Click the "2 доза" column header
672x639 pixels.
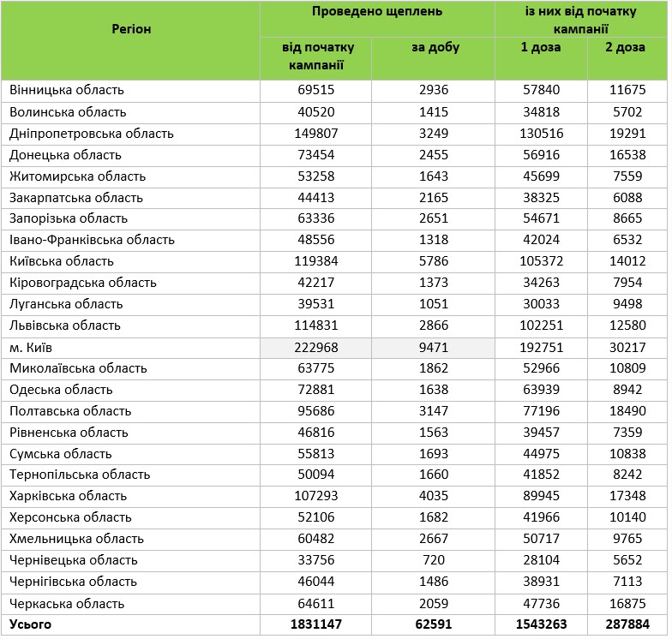point(625,47)
